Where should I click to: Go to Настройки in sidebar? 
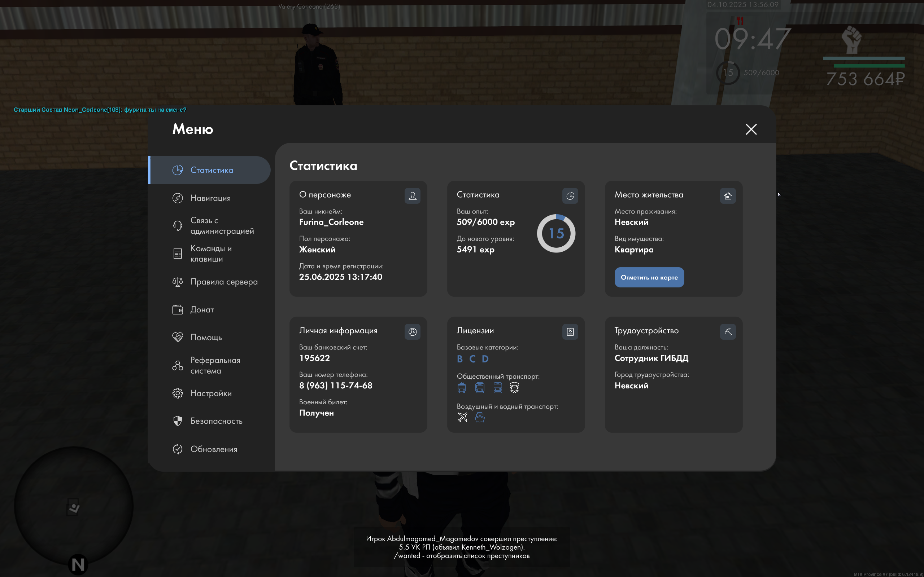tap(211, 393)
